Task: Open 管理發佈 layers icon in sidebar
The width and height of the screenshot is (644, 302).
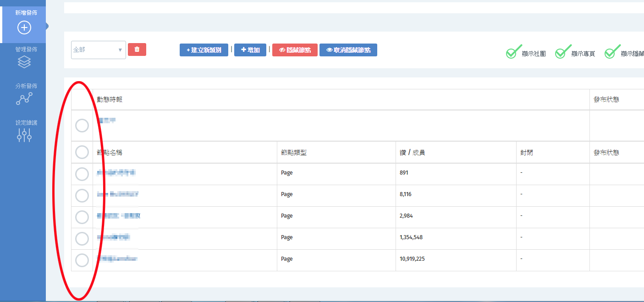Action: pos(24,62)
